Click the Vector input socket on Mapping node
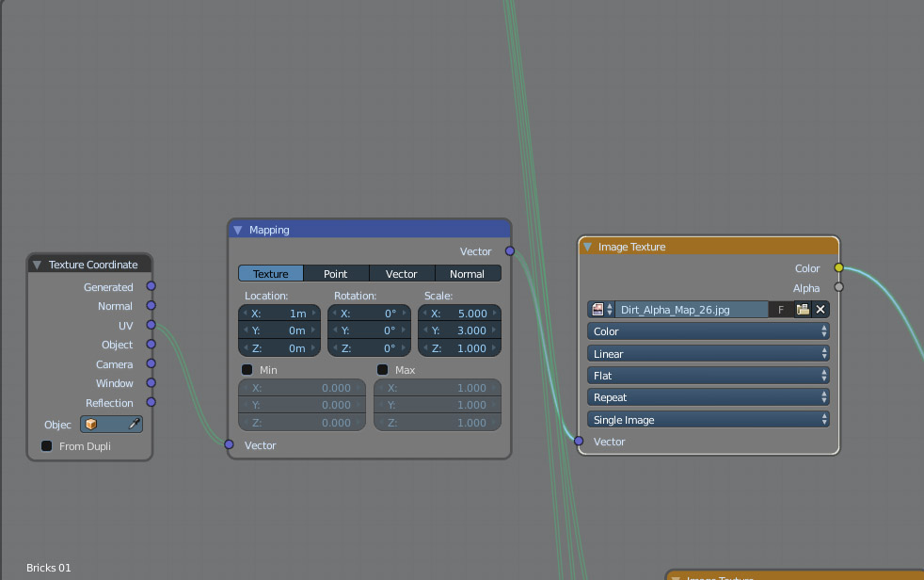The image size is (924, 580). (229, 444)
